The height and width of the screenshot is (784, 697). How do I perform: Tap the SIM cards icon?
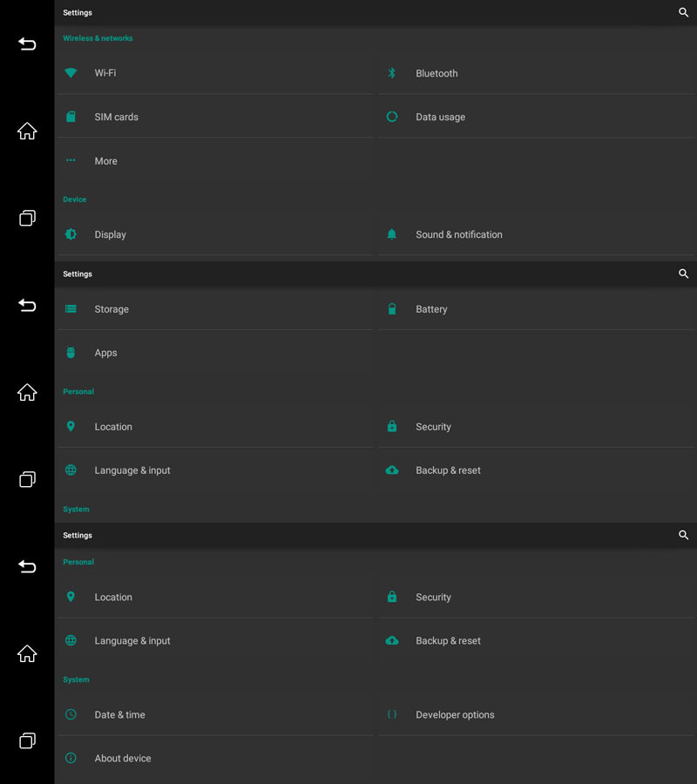71,117
